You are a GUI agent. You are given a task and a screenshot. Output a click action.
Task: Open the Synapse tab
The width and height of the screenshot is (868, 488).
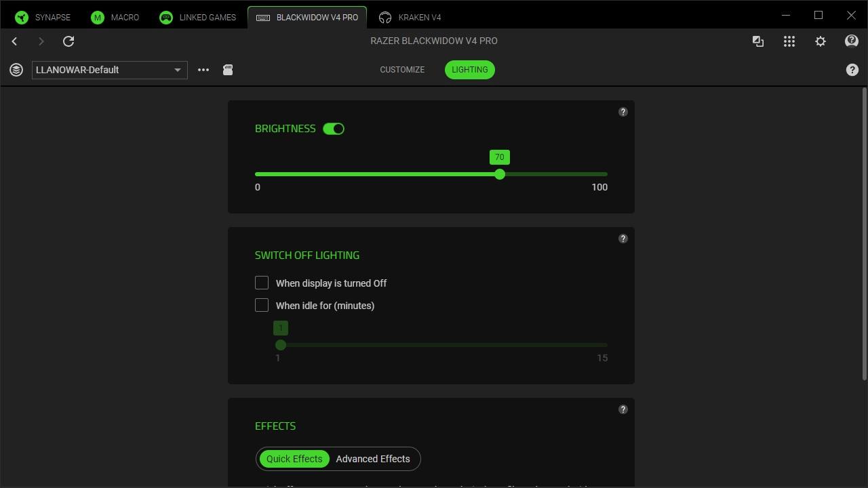point(43,17)
